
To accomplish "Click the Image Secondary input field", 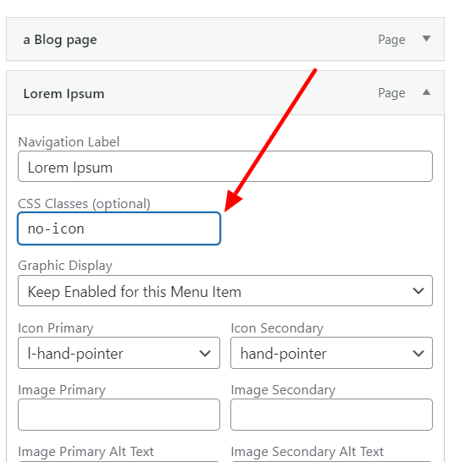I will coord(331,415).
